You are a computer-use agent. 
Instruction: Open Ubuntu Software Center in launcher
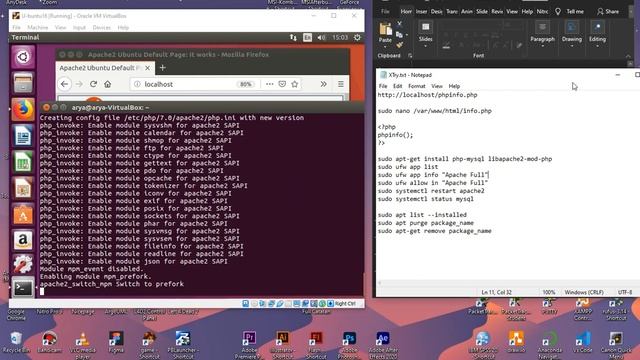pyautogui.click(x=23, y=215)
